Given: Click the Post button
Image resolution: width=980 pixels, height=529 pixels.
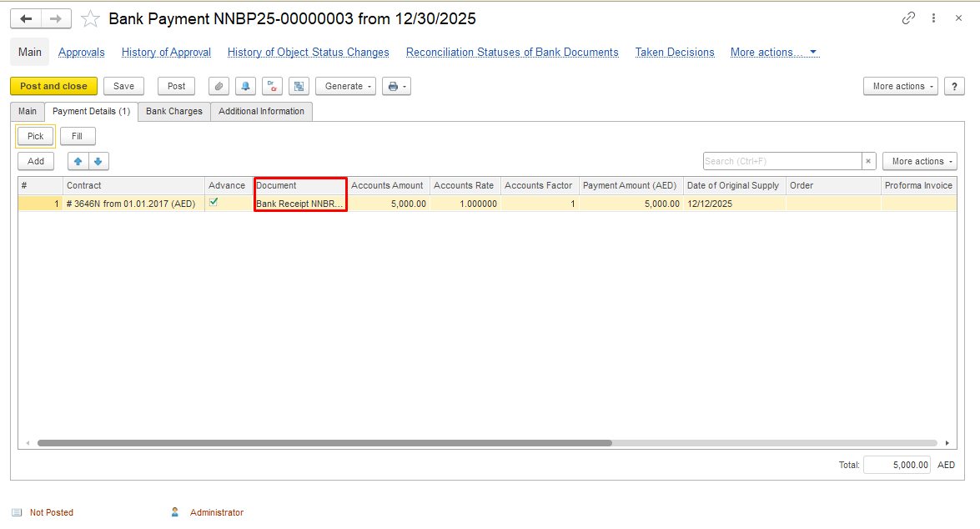Looking at the screenshot, I should 176,86.
